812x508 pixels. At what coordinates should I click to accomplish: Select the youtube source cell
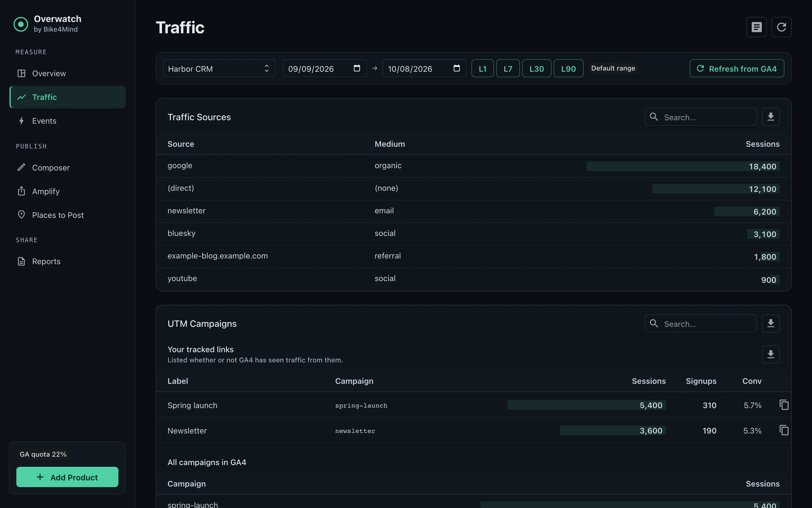pyautogui.click(x=182, y=278)
